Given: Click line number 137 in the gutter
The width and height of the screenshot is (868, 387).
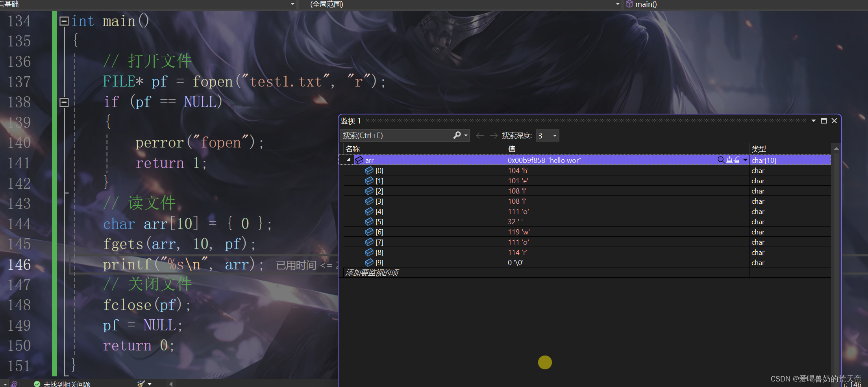Looking at the screenshot, I should 19,82.
